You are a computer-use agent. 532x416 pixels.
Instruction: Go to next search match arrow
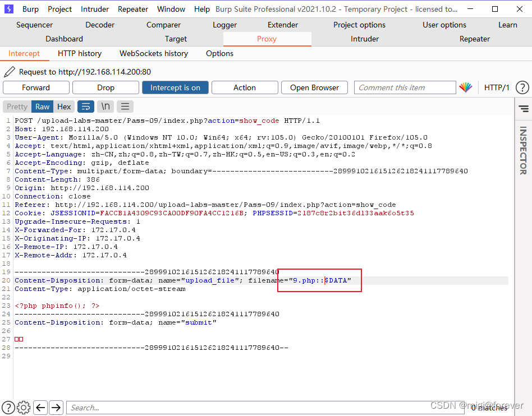(56, 407)
